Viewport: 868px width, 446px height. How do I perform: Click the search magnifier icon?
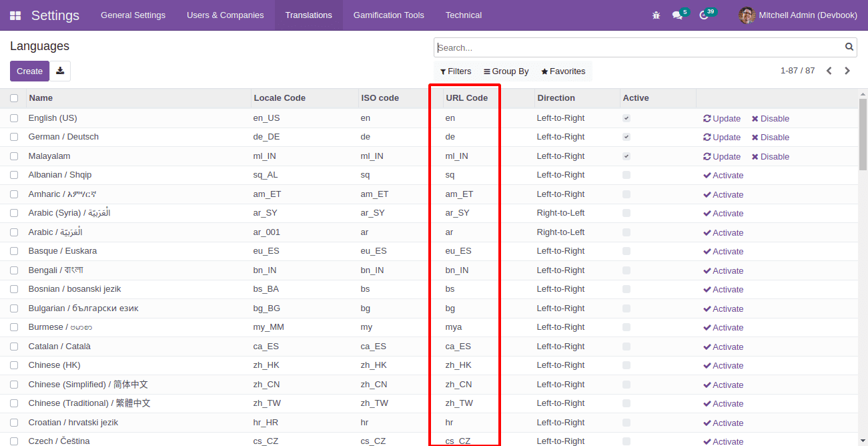pos(849,47)
